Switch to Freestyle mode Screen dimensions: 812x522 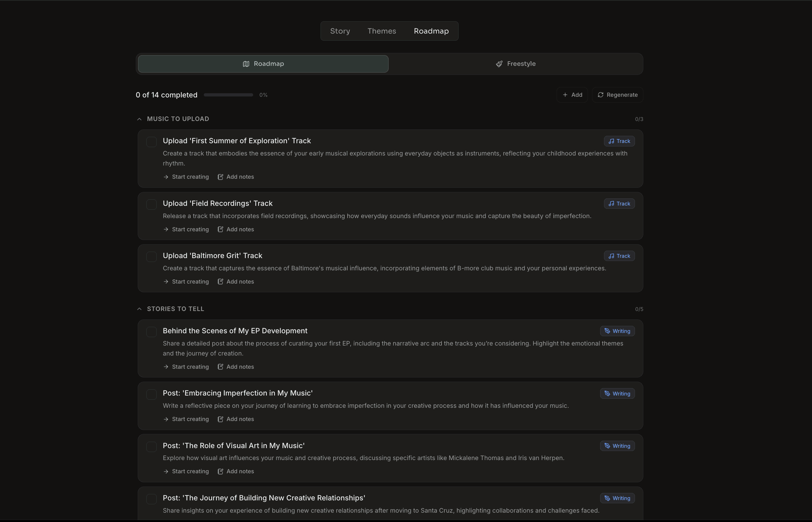(516, 64)
